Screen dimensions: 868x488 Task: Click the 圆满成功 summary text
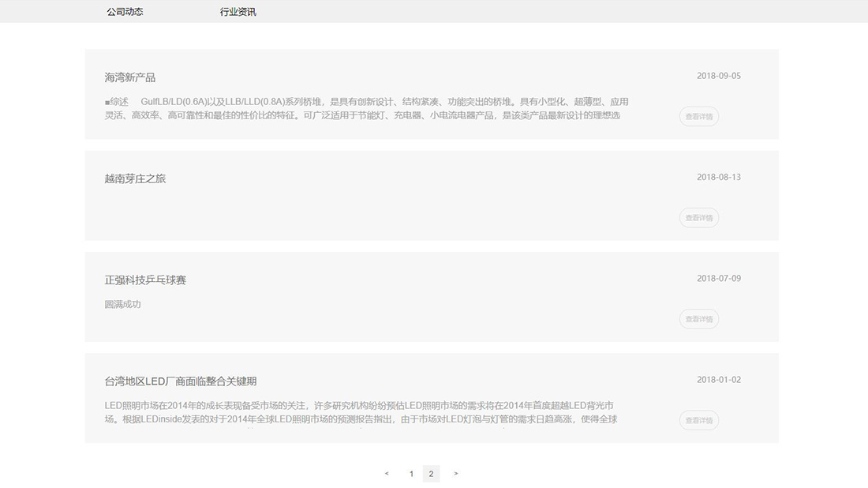click(x=122, y=303)
